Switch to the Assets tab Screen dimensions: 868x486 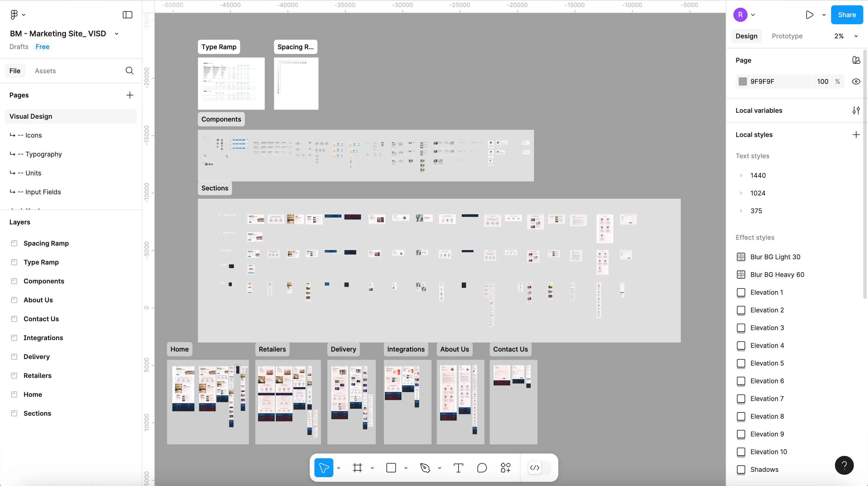[x=45, y=71]
